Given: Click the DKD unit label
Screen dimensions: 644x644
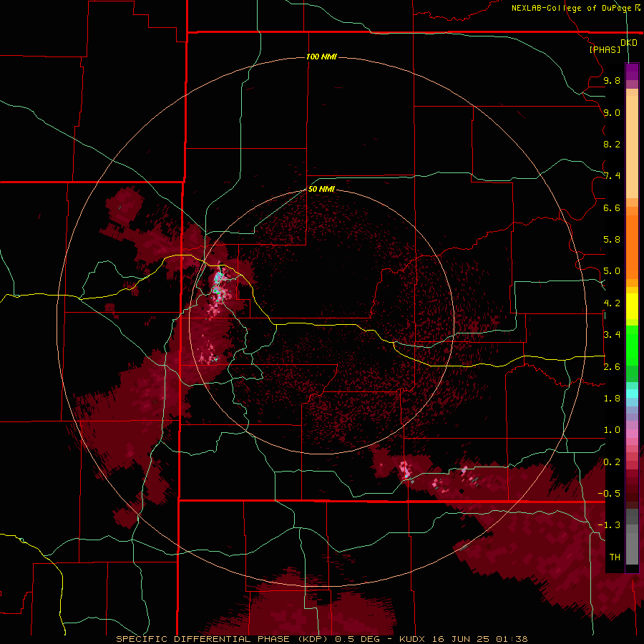Looking at the screenshot, I should coord(629,43).
